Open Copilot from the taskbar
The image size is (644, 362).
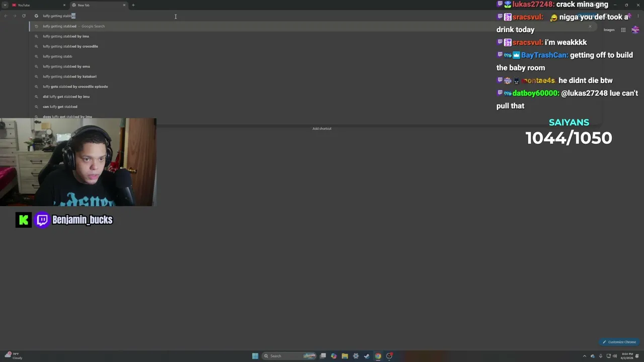[x=334, y=356]
